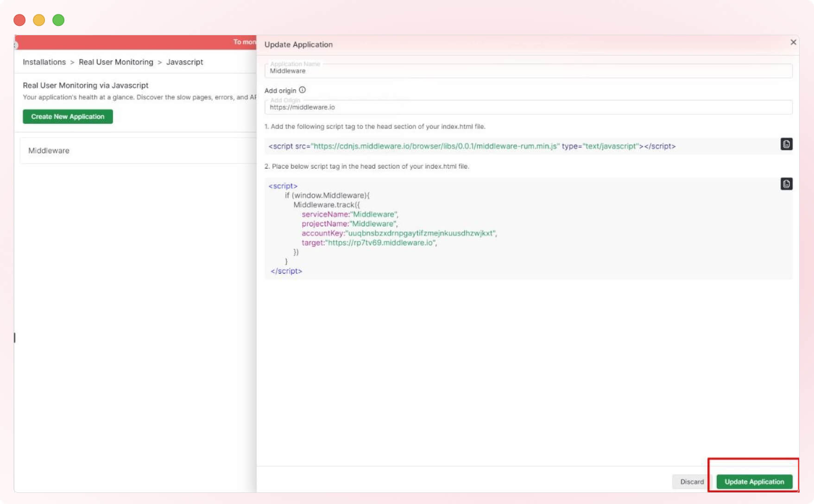Open the Installations breadcrumb
Screen dimensions: 814x504
(44, 62)
